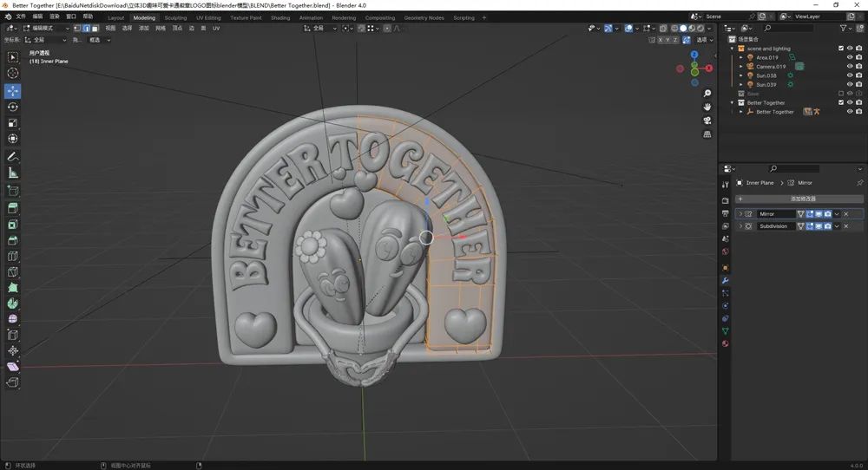The width and height of the screenshot is (868, 470).
Task: Open the transform orientation dropdown in header
Action: [320, 29]
